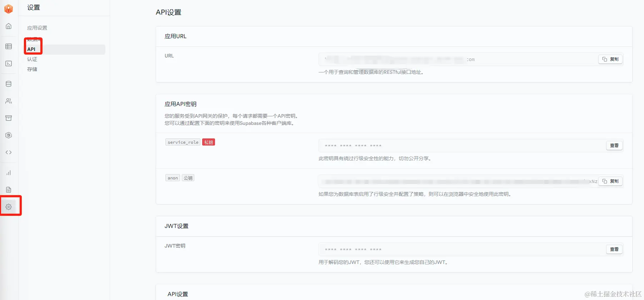Viewport: 644px width, 300px height.
Task: Open the Home icon in sidebar
Action: tap(9, 26)
